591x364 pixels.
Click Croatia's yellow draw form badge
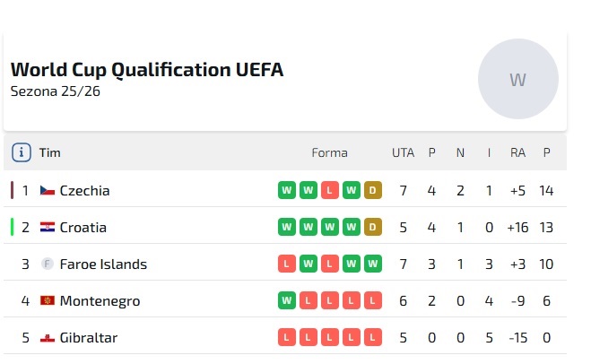[373, 228]
